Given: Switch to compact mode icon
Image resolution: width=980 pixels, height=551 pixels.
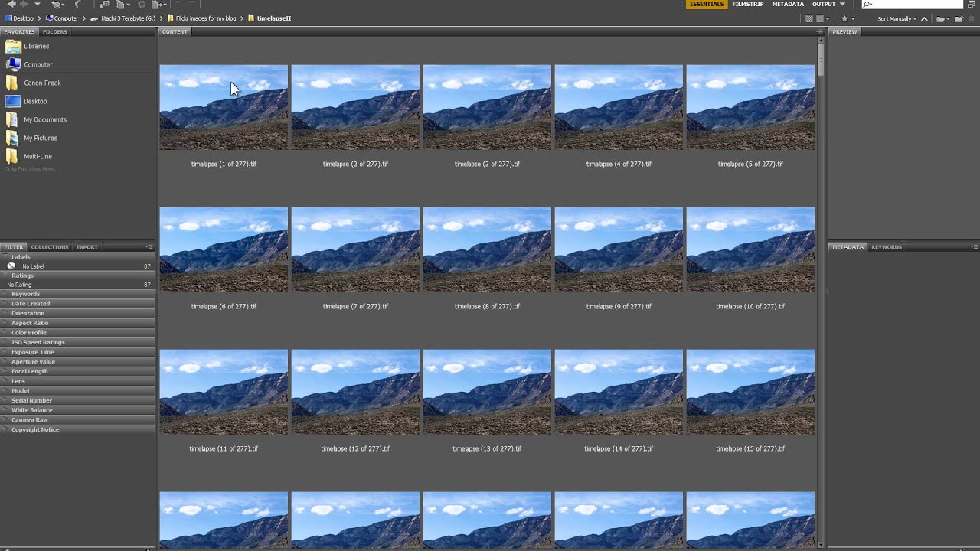Looking at the screenshot, I should (971, 4).
